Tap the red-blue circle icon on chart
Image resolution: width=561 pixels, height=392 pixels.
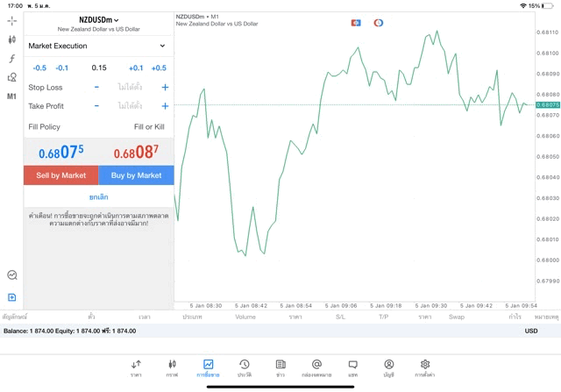(378, 23)
